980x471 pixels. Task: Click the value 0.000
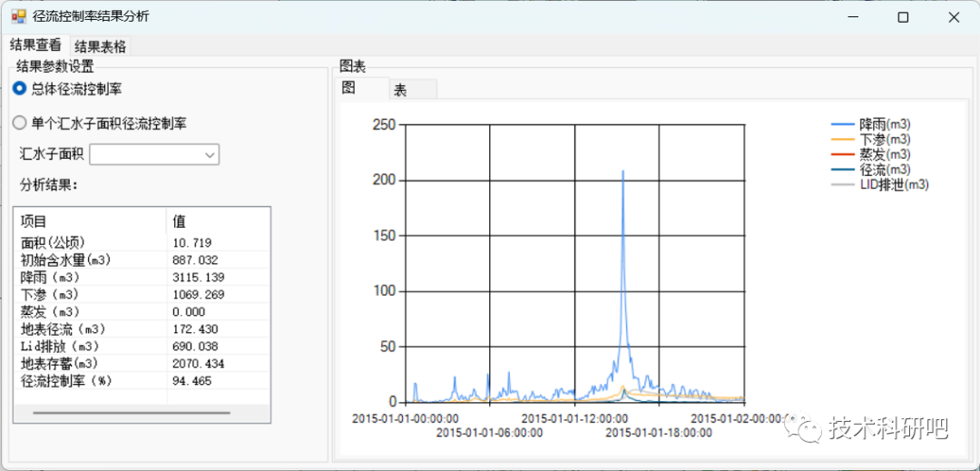[189, 311]
